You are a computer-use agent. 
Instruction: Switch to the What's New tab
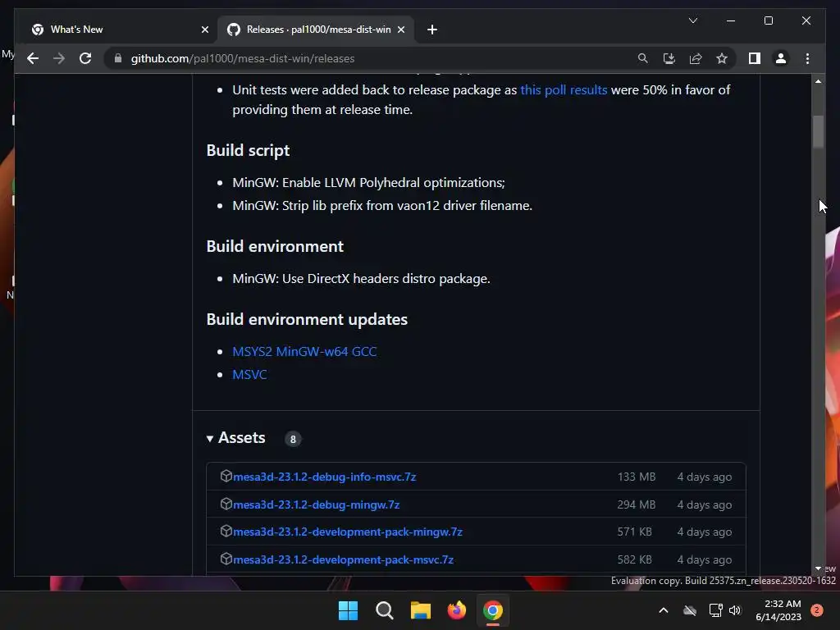tap(116, 30)
